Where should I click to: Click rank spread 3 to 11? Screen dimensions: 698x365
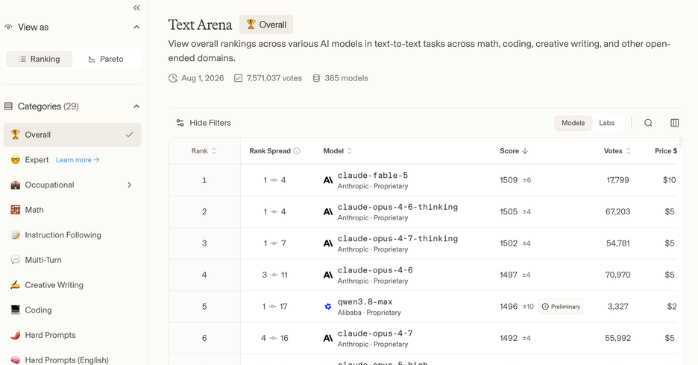pos(275,275)
